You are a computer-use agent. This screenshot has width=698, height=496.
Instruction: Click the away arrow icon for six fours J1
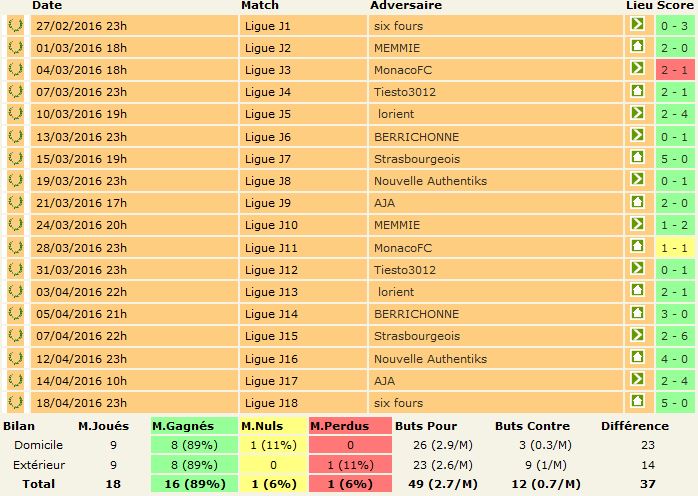click(637, 25)
